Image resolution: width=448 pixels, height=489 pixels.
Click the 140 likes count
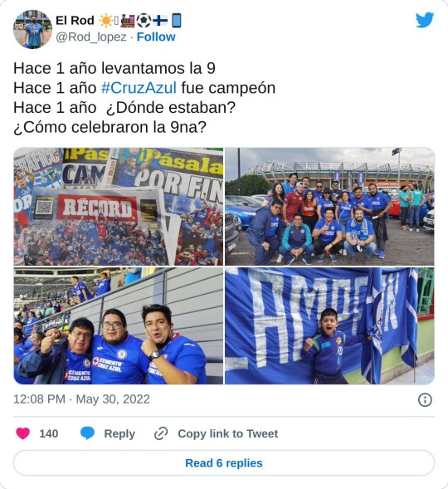pos(49,433)
